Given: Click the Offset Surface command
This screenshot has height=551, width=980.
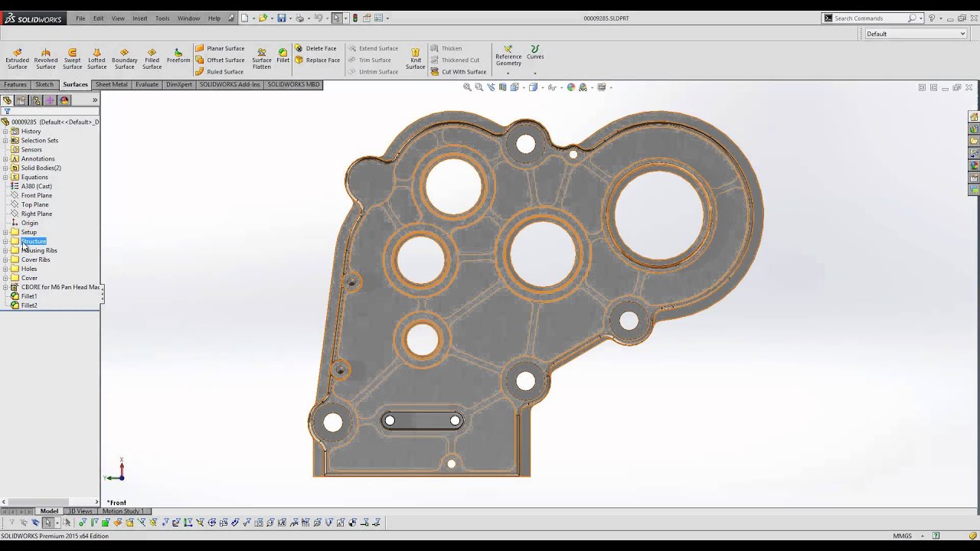Looking at the screenshot, I should pyautogui.click(x=220, y=60).
